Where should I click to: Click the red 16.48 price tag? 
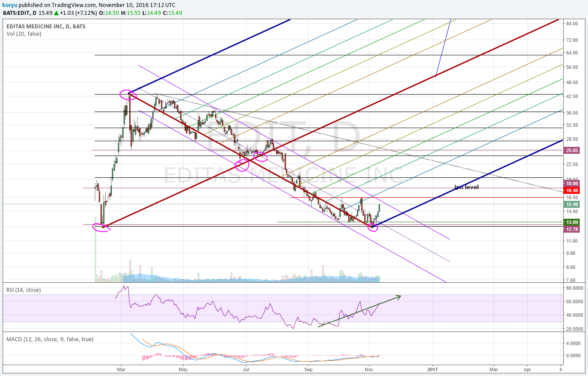tap(572, 190)
